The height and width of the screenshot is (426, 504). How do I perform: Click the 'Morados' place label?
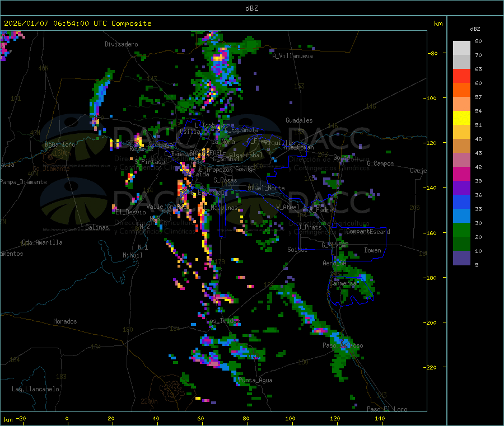point(65,321)
